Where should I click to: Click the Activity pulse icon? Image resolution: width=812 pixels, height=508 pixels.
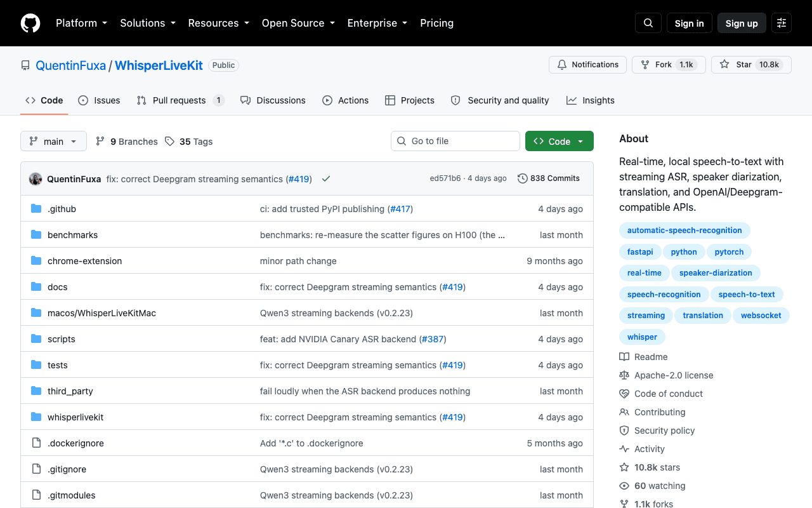(624, 449)
